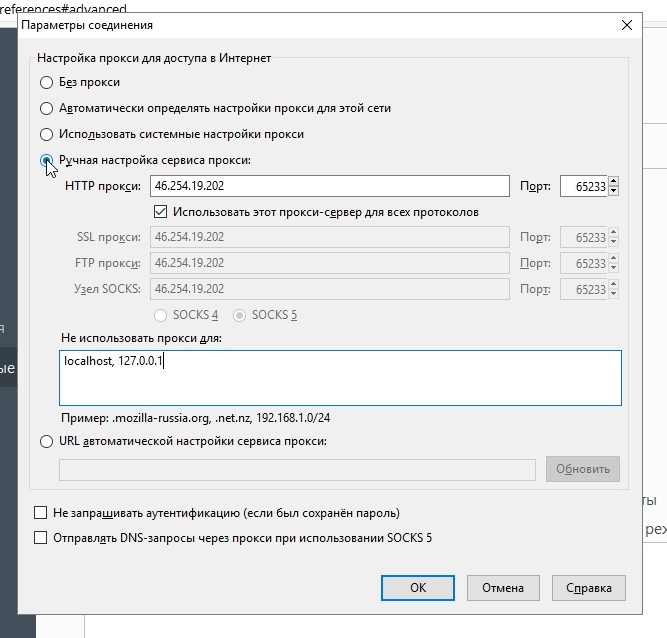The image size is (667, 638).
Task: Click inside the no-proxy exceptions text area
Action: click(340, 378)
